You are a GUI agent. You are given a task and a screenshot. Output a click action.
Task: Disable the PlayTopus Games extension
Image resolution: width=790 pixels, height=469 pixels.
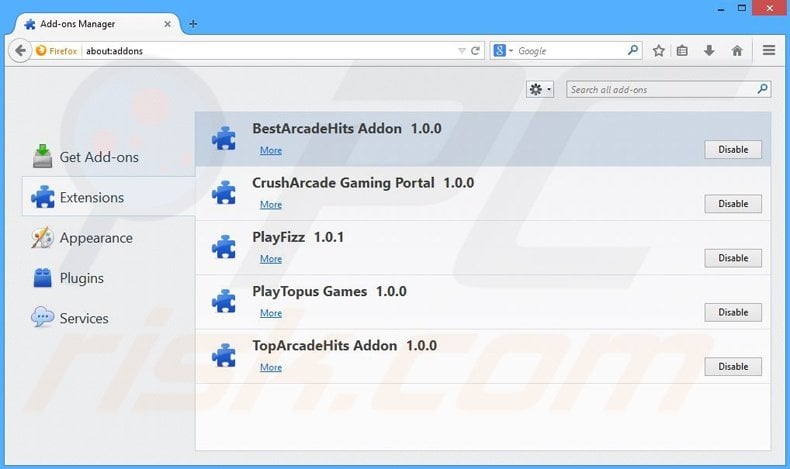pos(733,312)
